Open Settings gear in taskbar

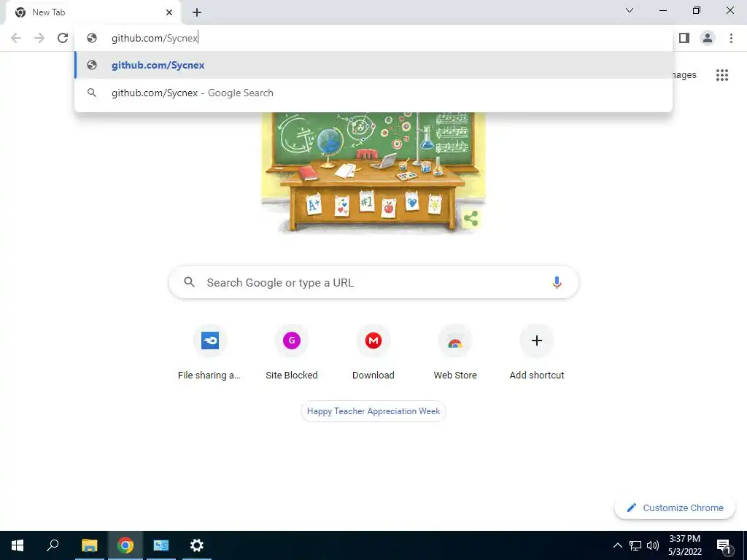coord(197,545)
